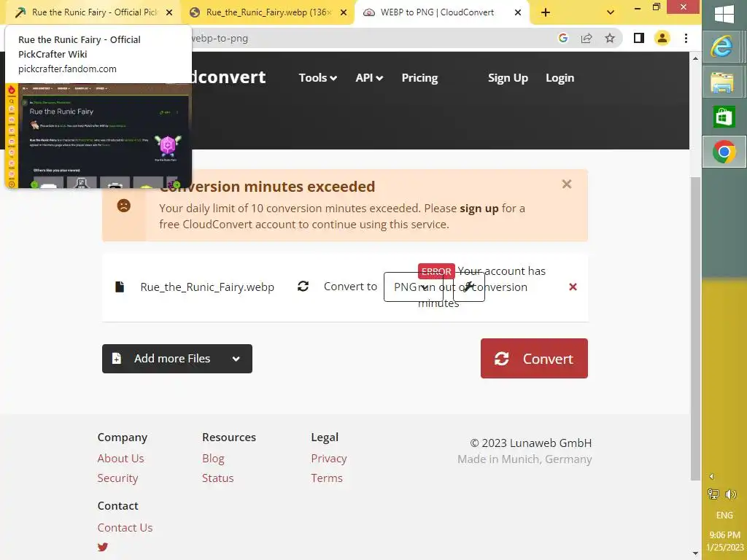Screen dimensions: 747x560
Task: Open Chrome profile avatar
Action: pyautogui.click(x=662, y=38)
